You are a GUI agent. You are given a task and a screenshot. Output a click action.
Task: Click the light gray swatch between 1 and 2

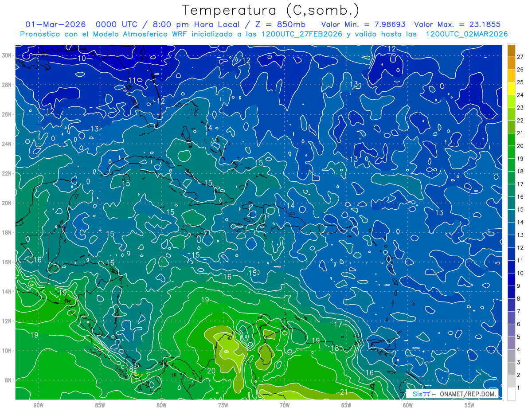tap(511, 381)
